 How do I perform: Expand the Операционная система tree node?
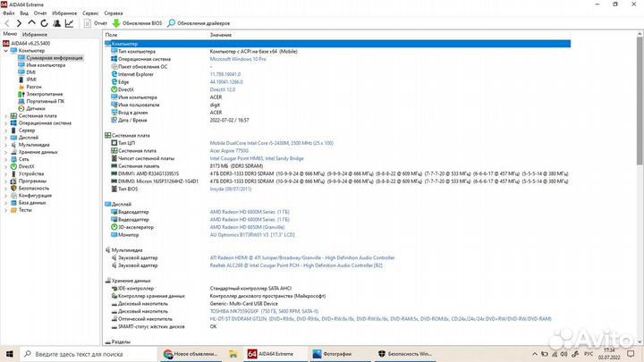(x=5, y=123)
